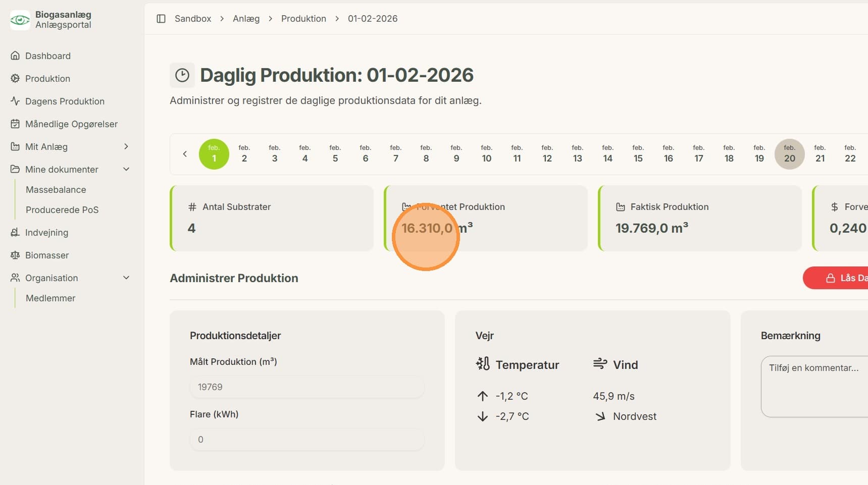Select feb. 10 in date strip
The height and width of the screenshot is (485, 868).
click(487, 154)
